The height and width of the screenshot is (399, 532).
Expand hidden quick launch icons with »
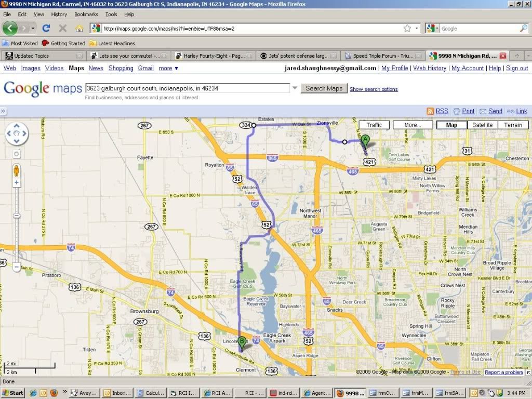click(65, 392)
